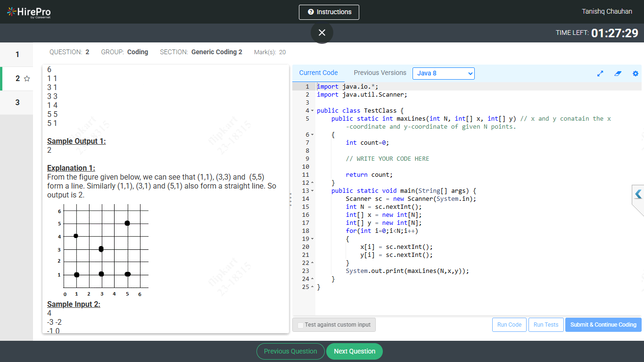Click the 'Explanation 1:' heading
The height and width of the screenshot is (362, 644).
(x=71, y=168)
